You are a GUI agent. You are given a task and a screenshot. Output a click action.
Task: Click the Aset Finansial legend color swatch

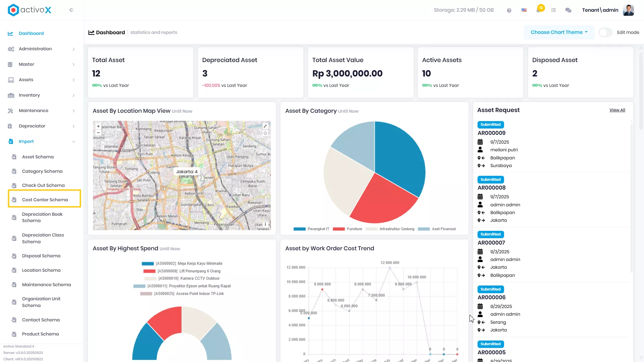424,229
